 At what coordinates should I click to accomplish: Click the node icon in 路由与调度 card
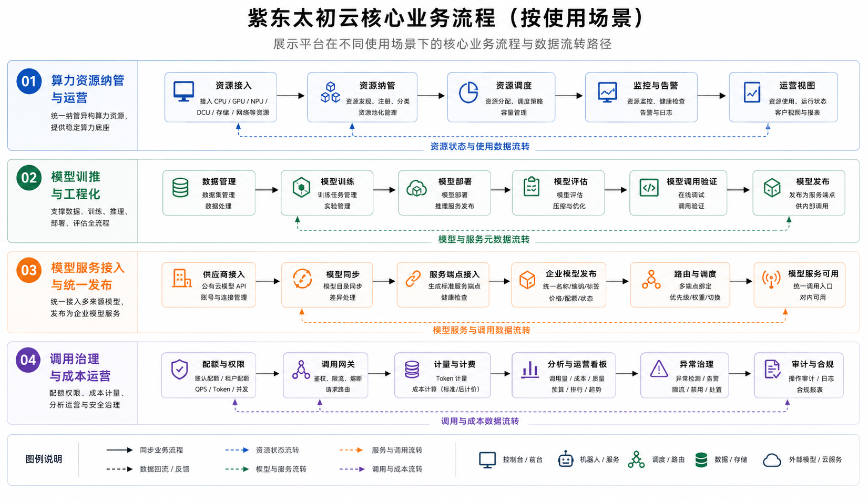pyautogui.click(x=651, y=280)
